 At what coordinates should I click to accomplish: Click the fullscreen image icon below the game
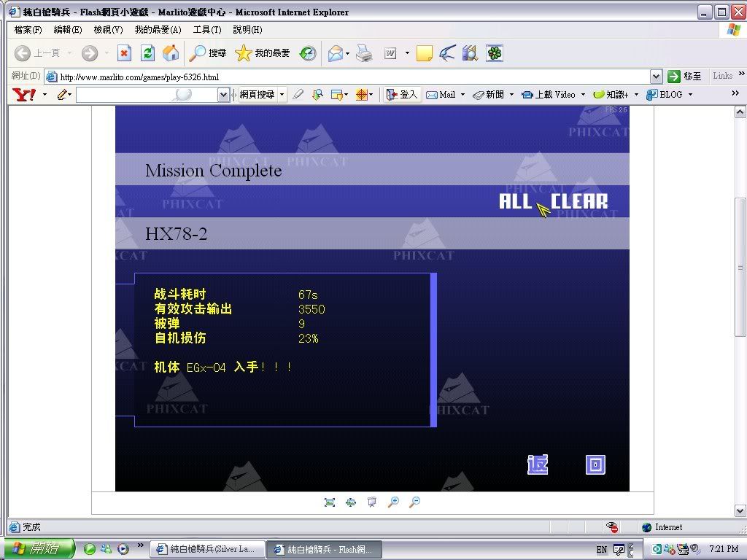(330, 502)
